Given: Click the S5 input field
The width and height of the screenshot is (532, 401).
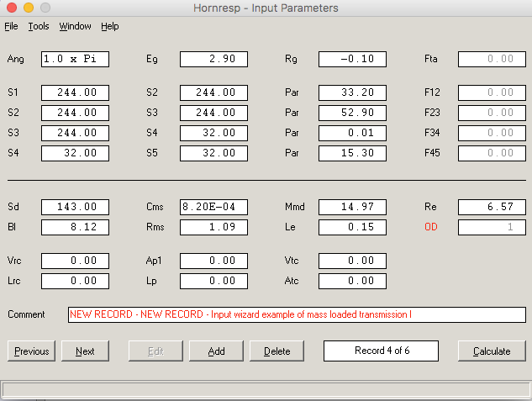Looking at the screenshot, I should click(213, 153).
